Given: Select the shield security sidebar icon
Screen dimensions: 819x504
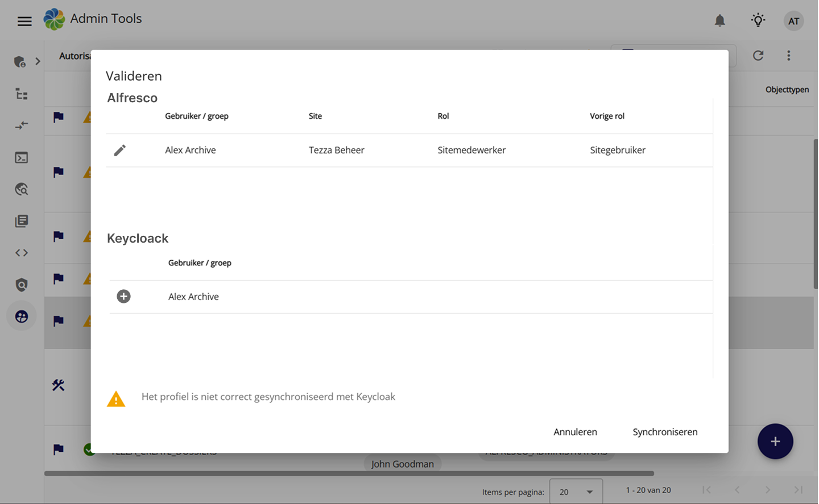Looking at the screenshot, I should pos(22,285).
